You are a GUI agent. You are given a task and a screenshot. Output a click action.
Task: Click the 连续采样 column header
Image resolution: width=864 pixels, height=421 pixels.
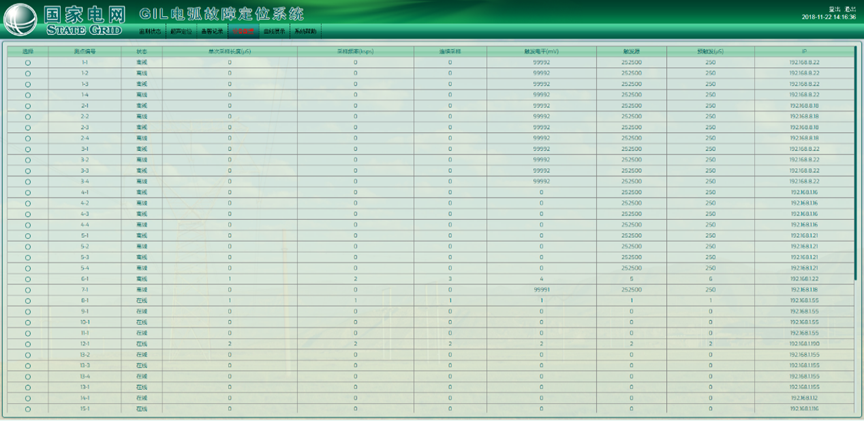pyautogui.click(x=450, y=51)
